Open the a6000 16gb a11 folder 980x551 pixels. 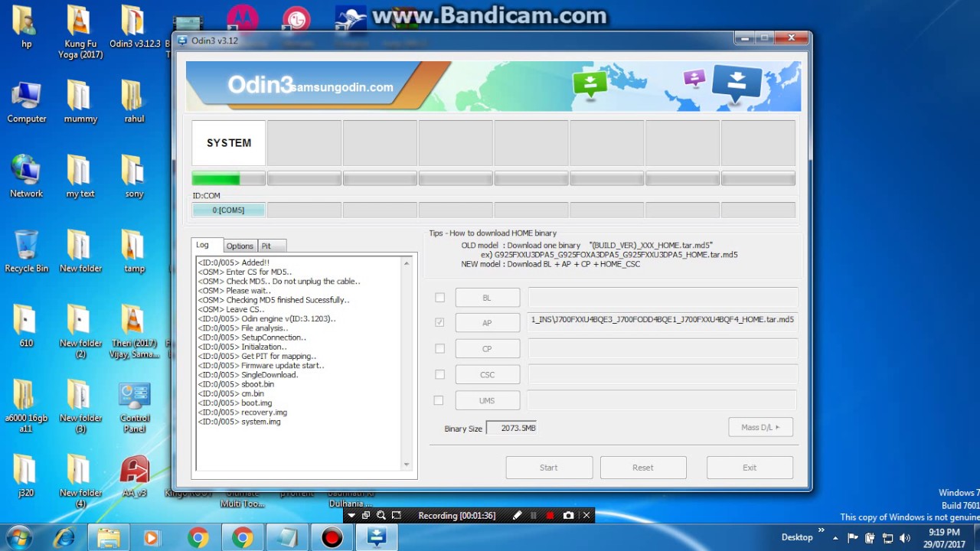26,407
